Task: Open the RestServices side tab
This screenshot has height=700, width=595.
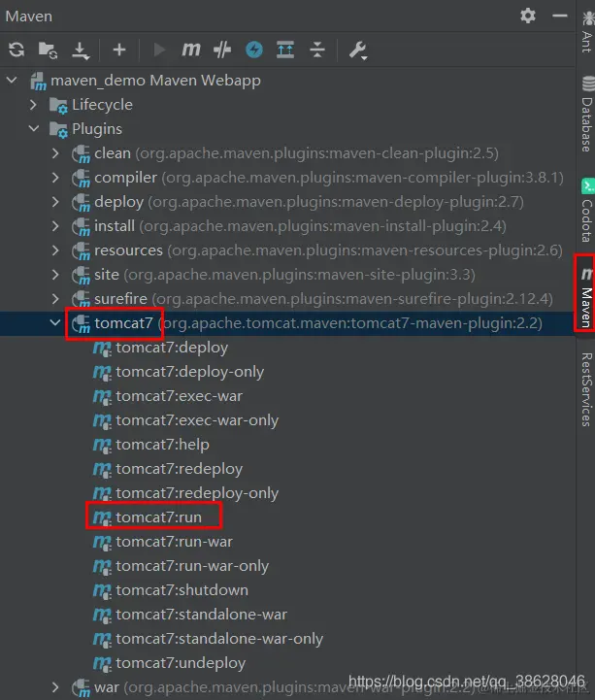Action: (x=587, y=389)
